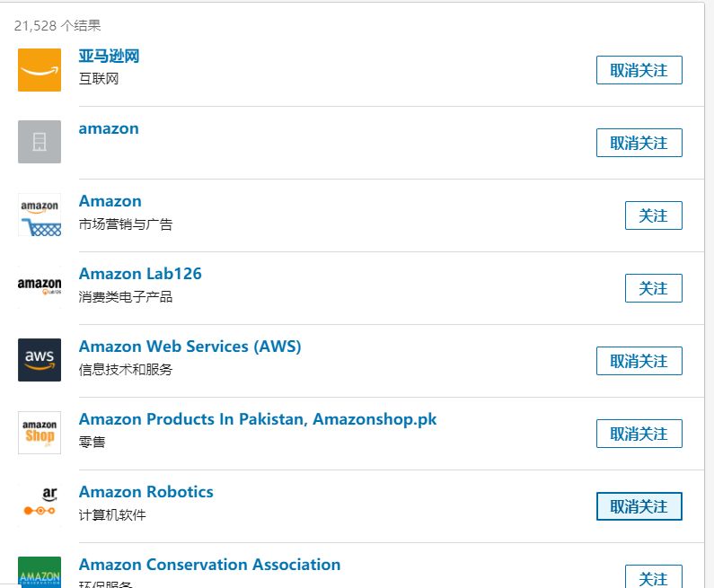Click the Amazon Robotics logo
The height and width of the screenshot is (588, 714).
coord(40,505)
